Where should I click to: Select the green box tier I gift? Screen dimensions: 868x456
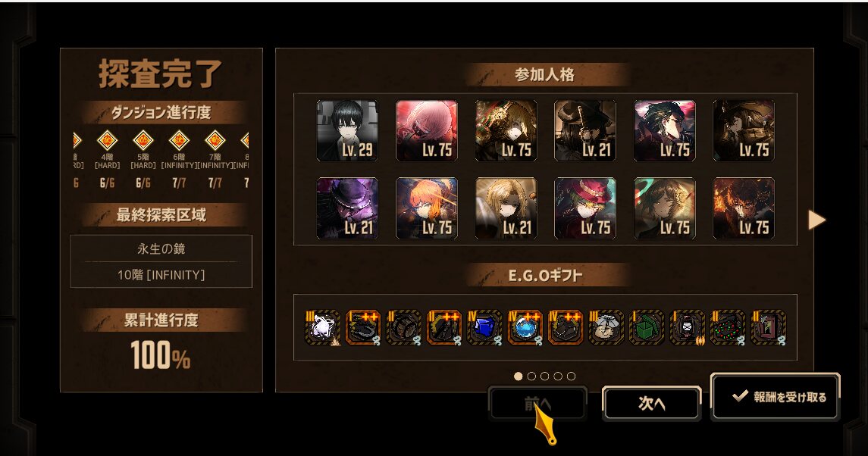[x=647, y=328]
